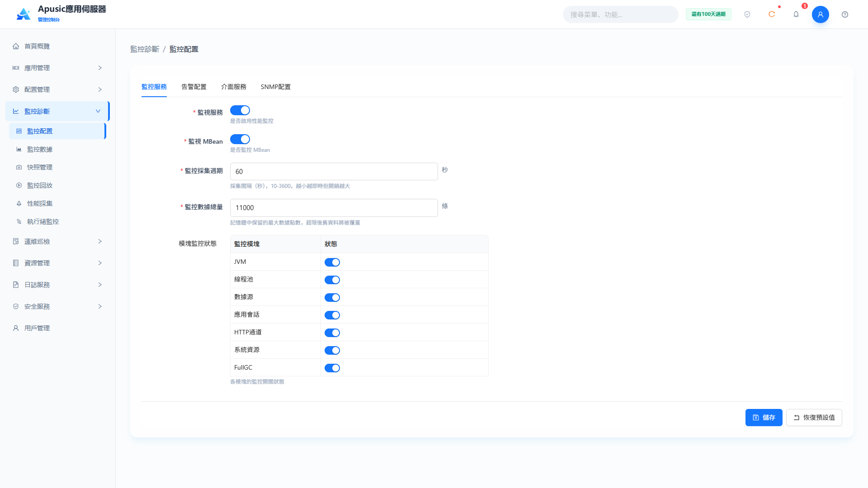Toggle the FullGC monitoring switch
The image size is (868, 488).
(332, 368)
